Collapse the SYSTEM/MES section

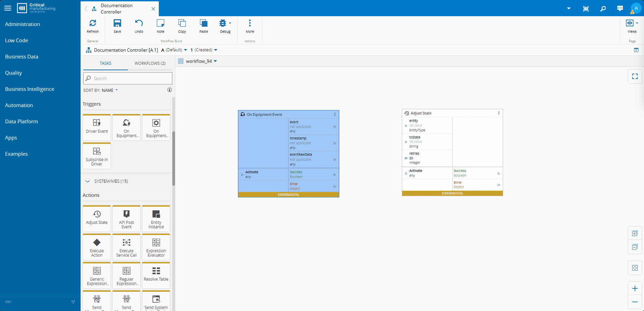[x=88, y=181]
